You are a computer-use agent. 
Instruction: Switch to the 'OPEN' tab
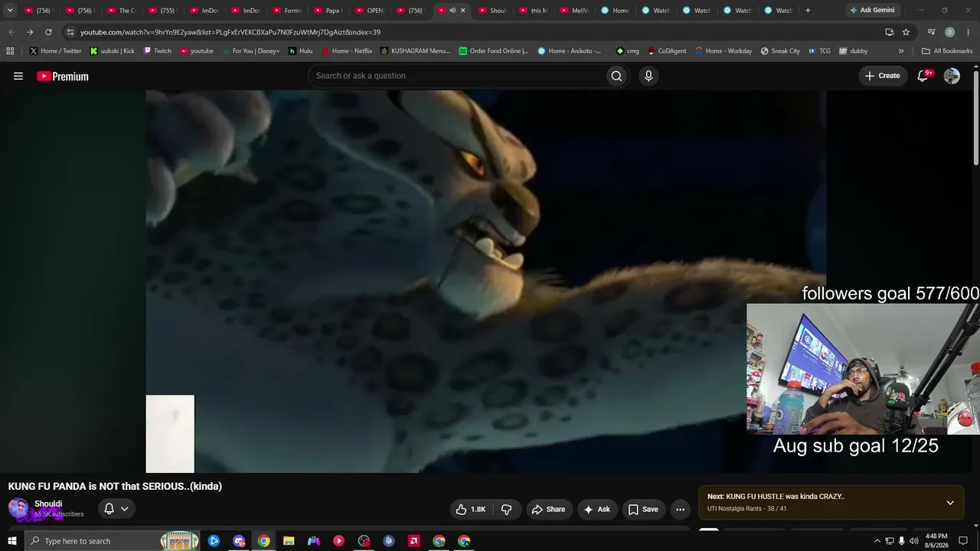click(370, 11)
